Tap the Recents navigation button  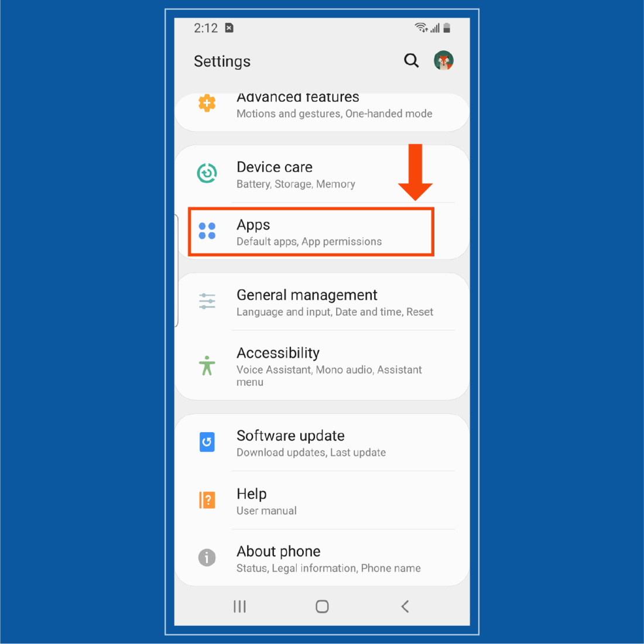click(x=239, y=607)
